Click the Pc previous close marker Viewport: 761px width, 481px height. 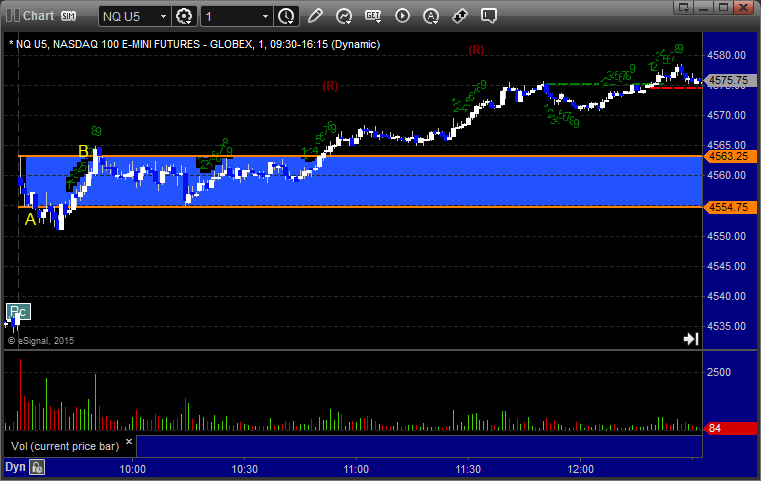pyautogui.click(x=18, y=311)
